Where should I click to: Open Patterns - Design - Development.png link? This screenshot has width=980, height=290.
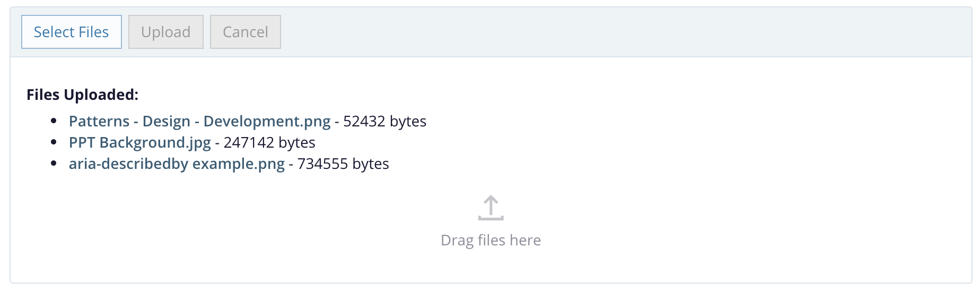coord(199,122)
